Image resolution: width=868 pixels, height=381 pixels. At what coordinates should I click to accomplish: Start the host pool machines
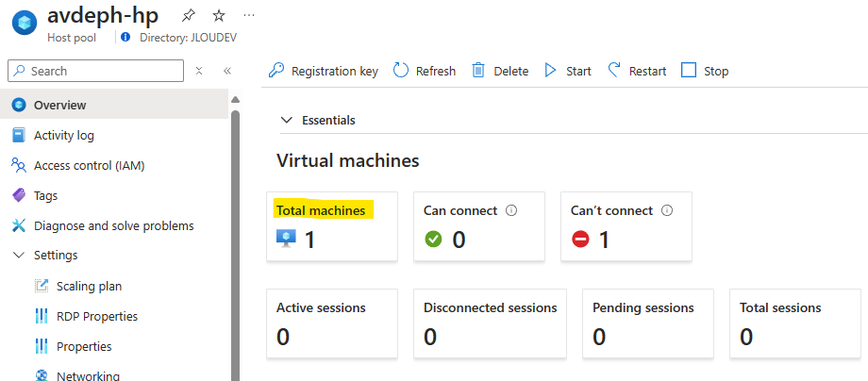coord(568,71)
